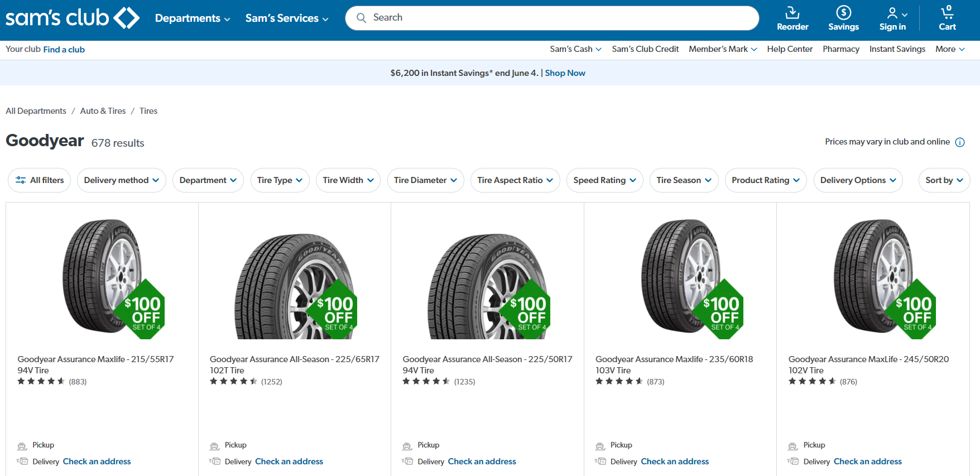Open Goodyear Assurance All-Season 225/50R17 94V title
The height and width of the screenshot is (476, 980).
(x=488, y=365)
